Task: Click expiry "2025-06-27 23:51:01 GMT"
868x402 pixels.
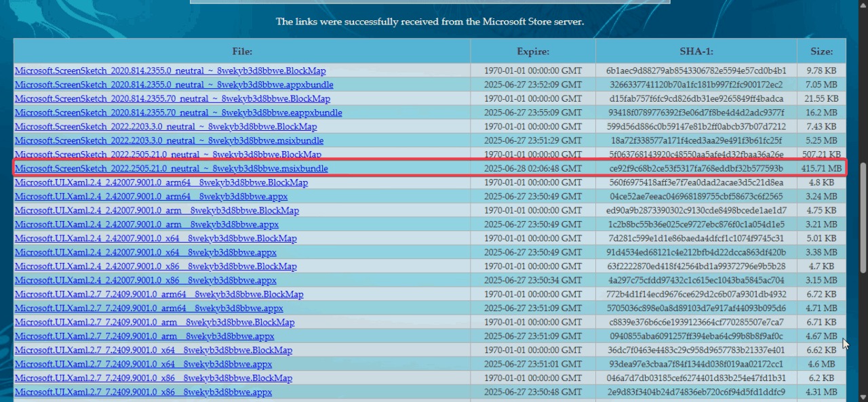Action: [533, 364]
